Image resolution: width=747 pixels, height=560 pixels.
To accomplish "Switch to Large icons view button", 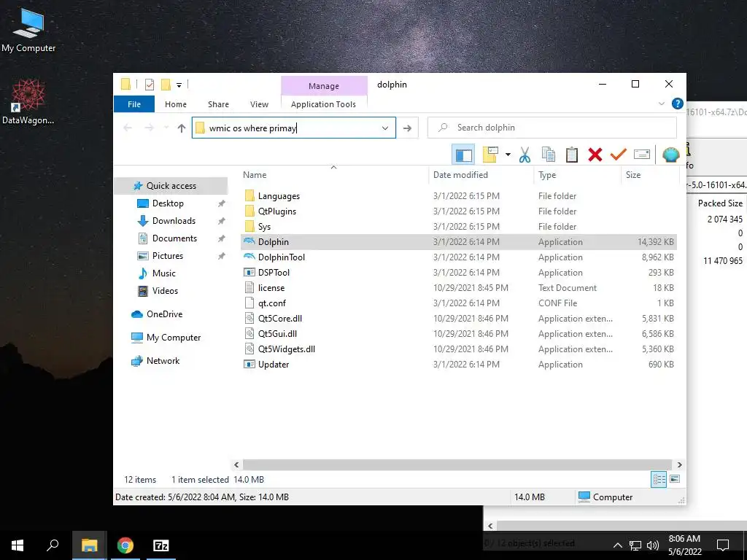I will [x=675, y=479].
